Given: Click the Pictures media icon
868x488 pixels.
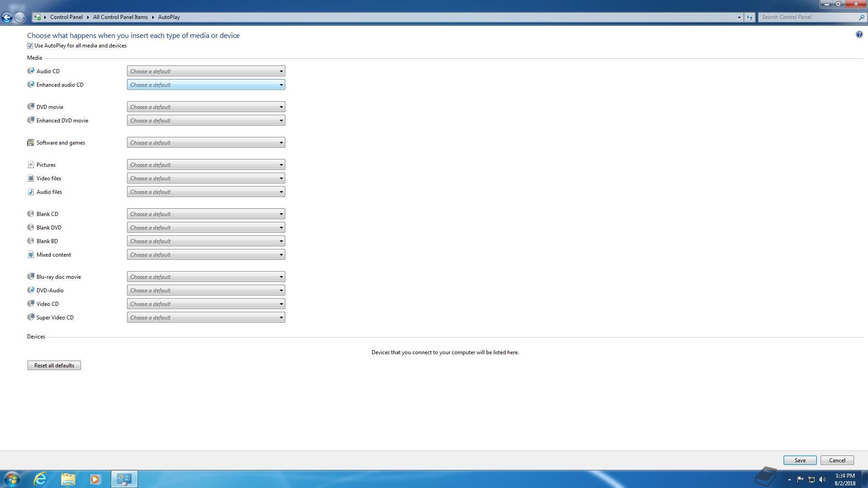Looking at the screenshot, I should [31, 164].
